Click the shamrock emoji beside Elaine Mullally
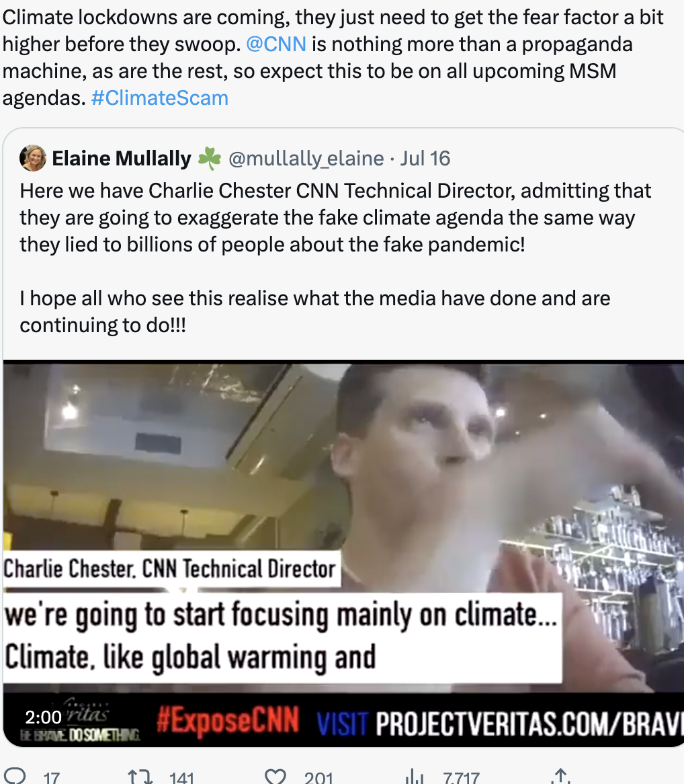This screenshot has height=784, width=684. pos(210,159)
